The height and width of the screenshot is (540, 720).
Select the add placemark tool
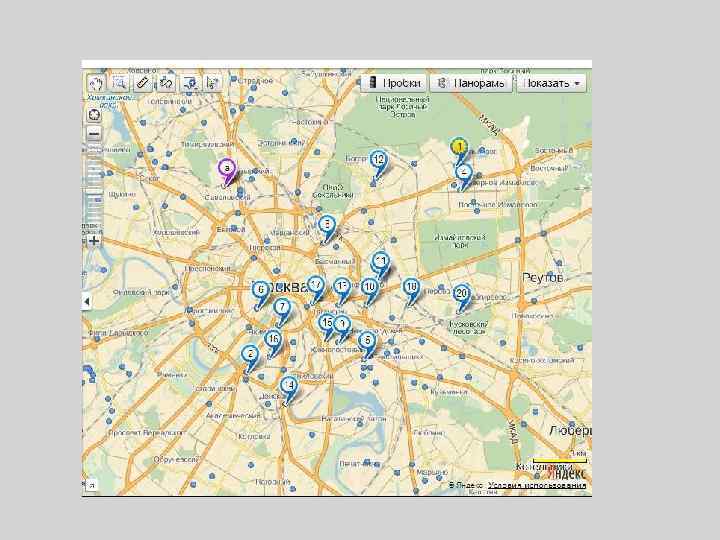point(190,83)
